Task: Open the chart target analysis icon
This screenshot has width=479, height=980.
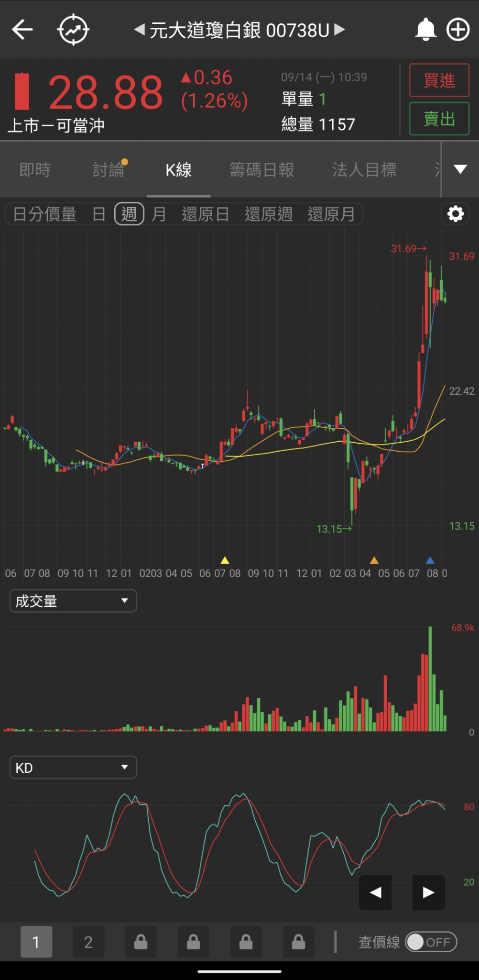Action: (73, 30)
